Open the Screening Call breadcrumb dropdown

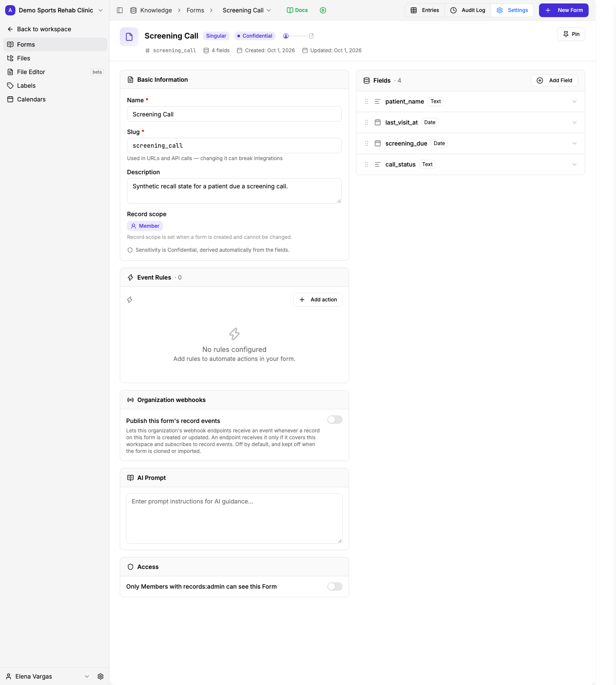[x=247, y=10]
